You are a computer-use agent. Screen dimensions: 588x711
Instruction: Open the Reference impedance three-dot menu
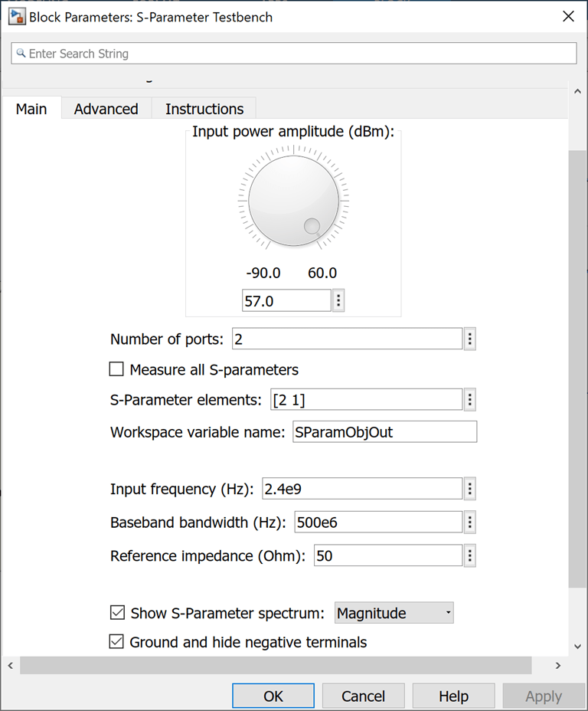(470, 556)
